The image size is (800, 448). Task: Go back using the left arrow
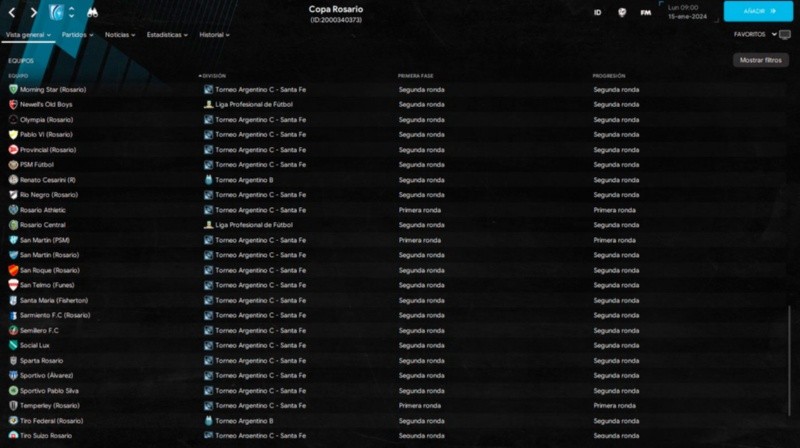[x=12, y=12]
